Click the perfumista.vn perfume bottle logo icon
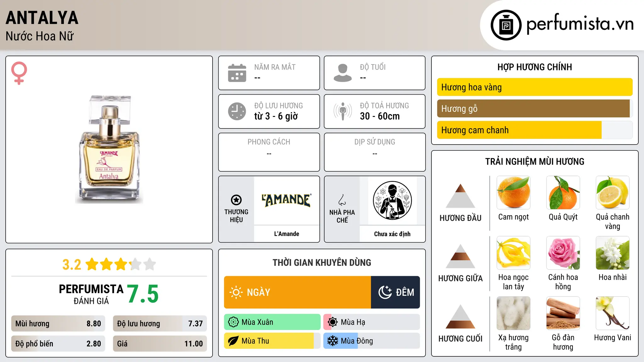 pos(506,25)
